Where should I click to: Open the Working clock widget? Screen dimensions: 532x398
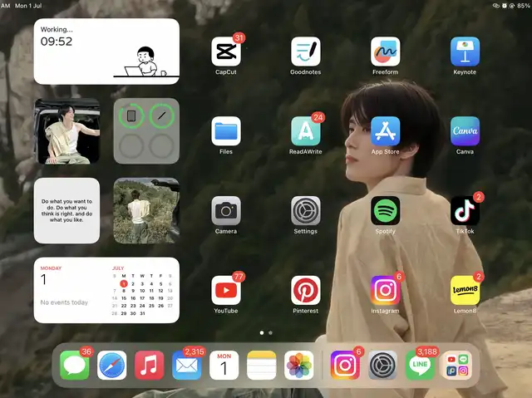(106, 52)
